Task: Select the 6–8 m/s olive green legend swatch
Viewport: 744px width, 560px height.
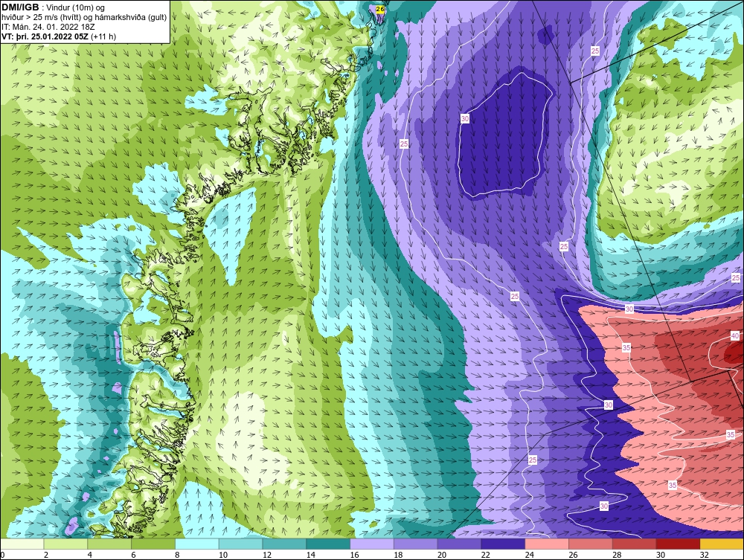Action: 153,544
